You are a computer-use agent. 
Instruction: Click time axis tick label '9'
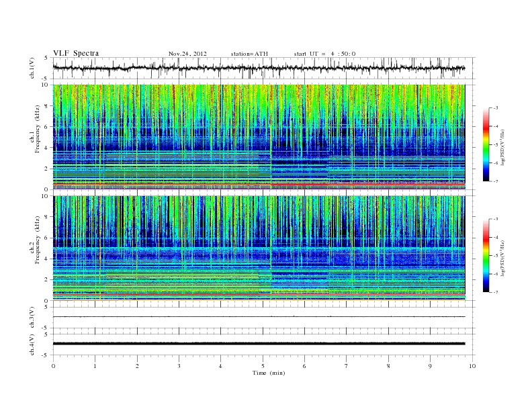[430, 366]
